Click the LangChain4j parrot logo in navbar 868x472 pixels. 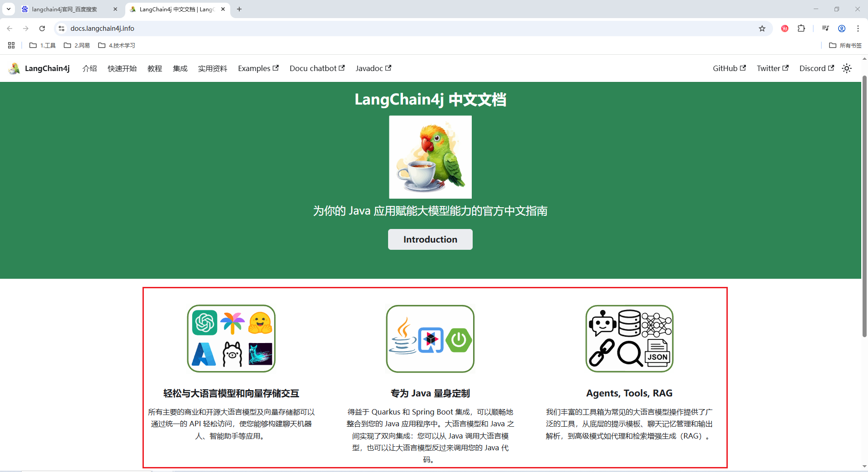pos(14,68)
